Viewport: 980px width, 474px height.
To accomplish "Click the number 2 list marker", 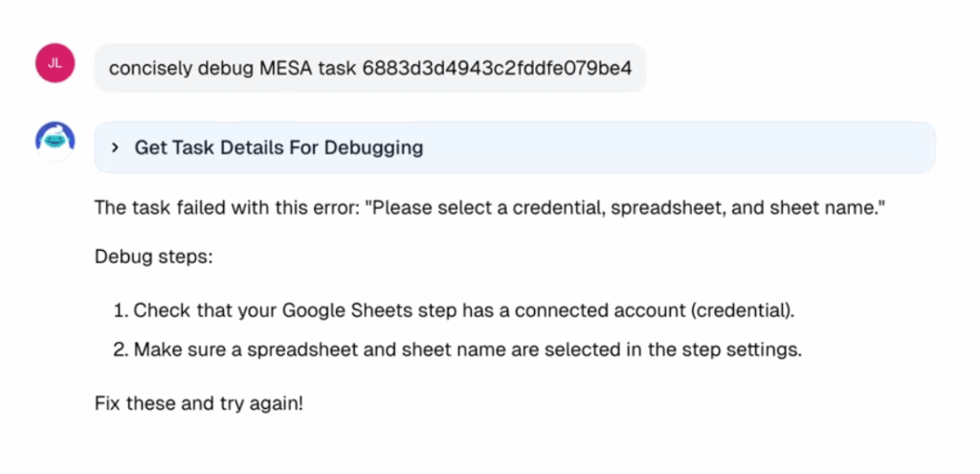I will [x=120, y=350].
